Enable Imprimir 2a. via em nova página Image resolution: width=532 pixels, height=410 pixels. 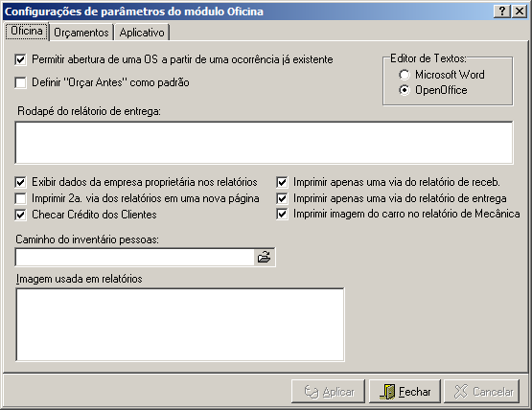(x=20, y=198)
